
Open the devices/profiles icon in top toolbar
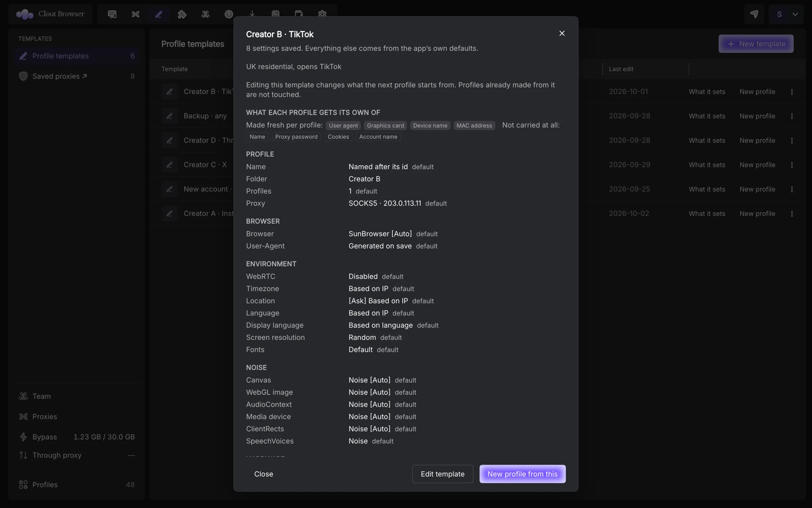point(112,14)
